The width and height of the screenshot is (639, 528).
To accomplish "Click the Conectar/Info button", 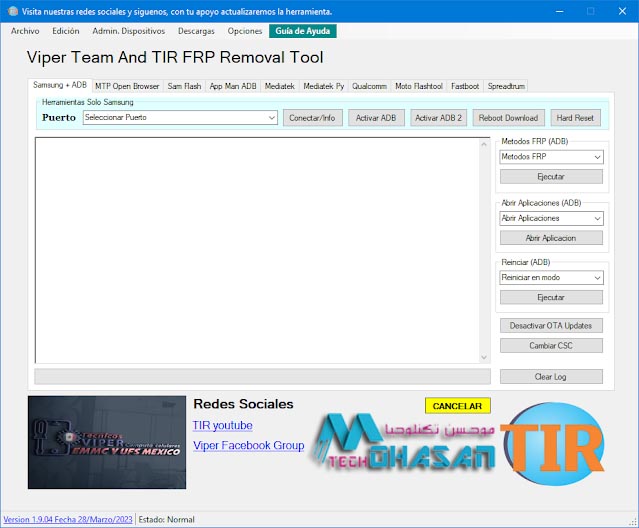I will tap(313, 118).
